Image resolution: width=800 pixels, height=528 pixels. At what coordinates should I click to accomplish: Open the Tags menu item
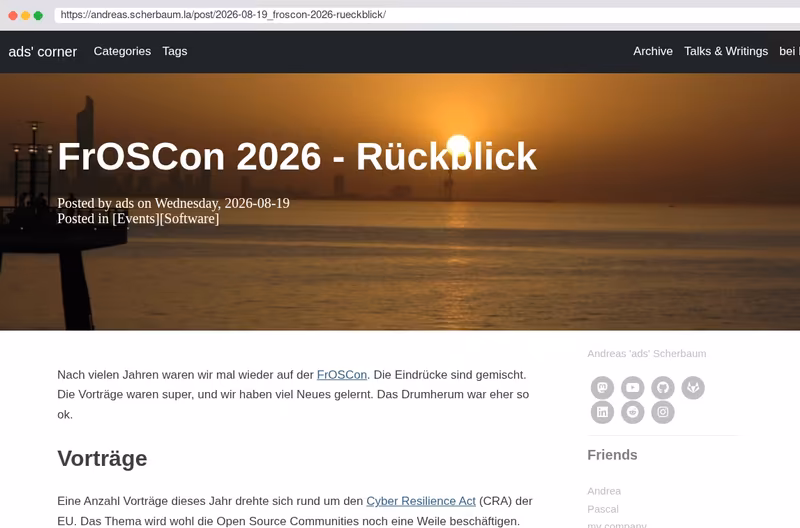(x=175, y=51)
